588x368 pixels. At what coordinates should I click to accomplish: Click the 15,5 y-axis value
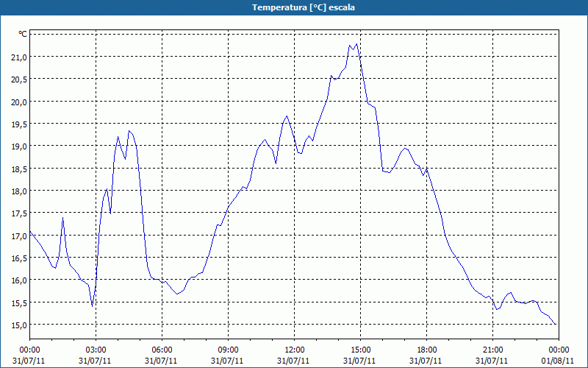tap(19, 302)
